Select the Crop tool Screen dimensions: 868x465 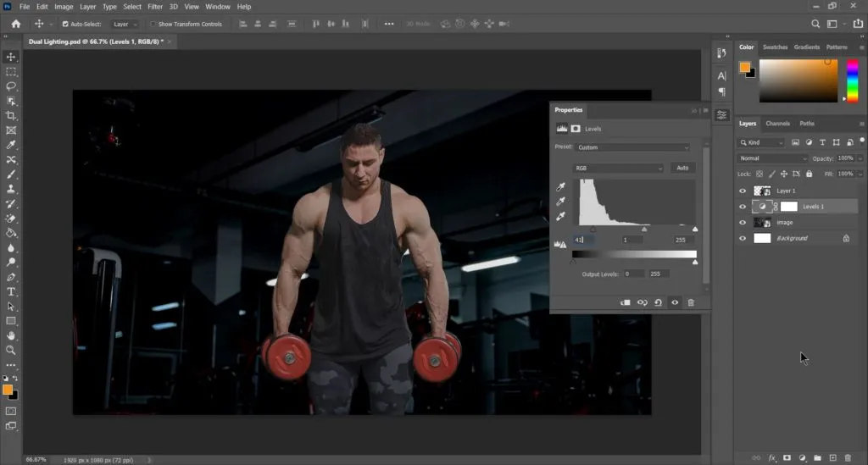tap(11, 116)
